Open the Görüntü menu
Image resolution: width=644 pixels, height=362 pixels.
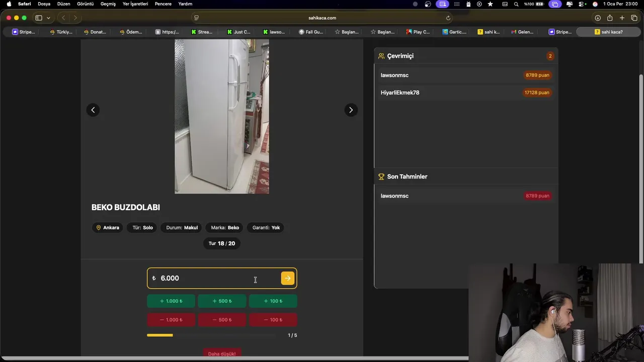click(x=86, y=4)
